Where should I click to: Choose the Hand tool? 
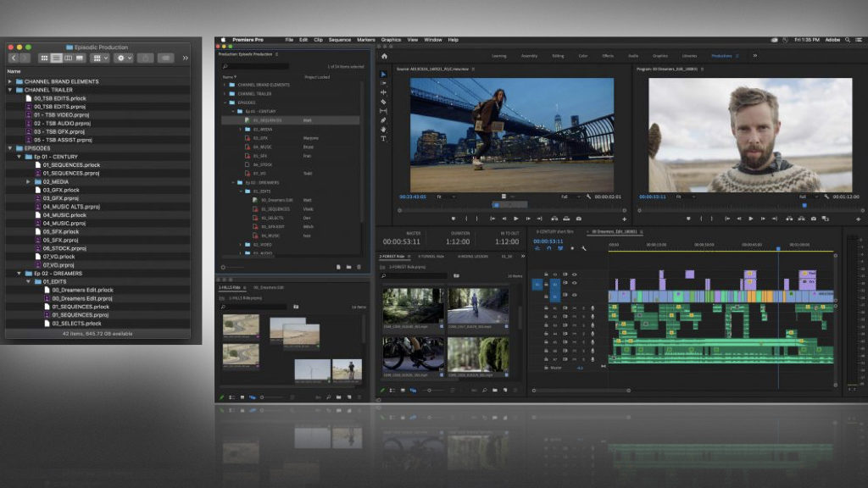tap(383, 130)
